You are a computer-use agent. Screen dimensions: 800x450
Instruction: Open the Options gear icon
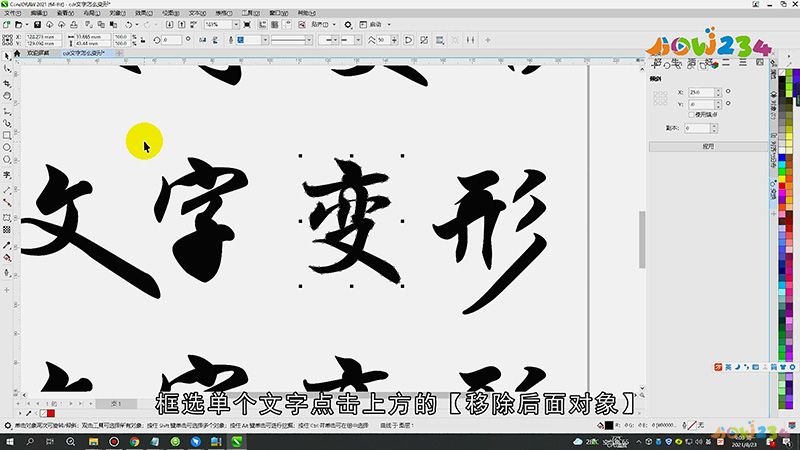pyautogui.click(x=348, y=24)
